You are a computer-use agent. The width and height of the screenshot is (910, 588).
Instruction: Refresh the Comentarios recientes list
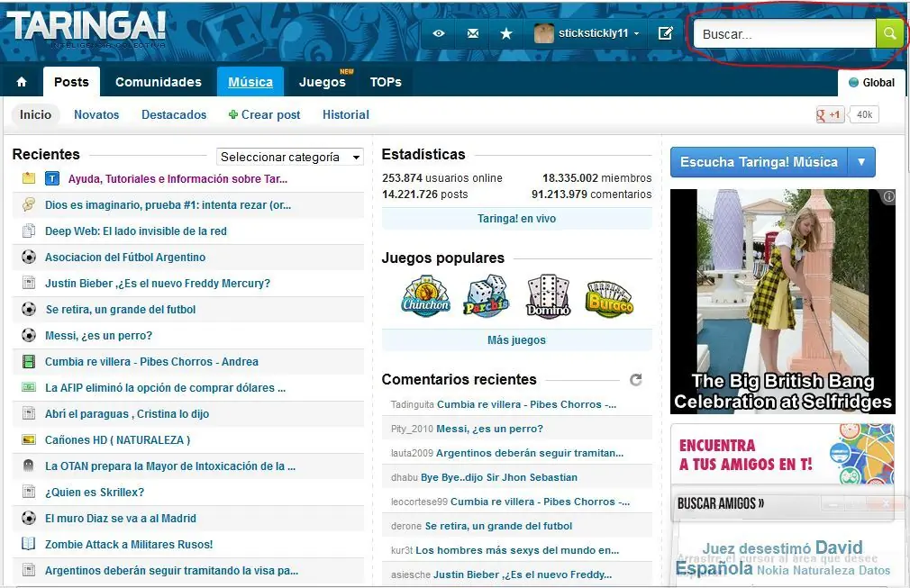tap(636, 380)
